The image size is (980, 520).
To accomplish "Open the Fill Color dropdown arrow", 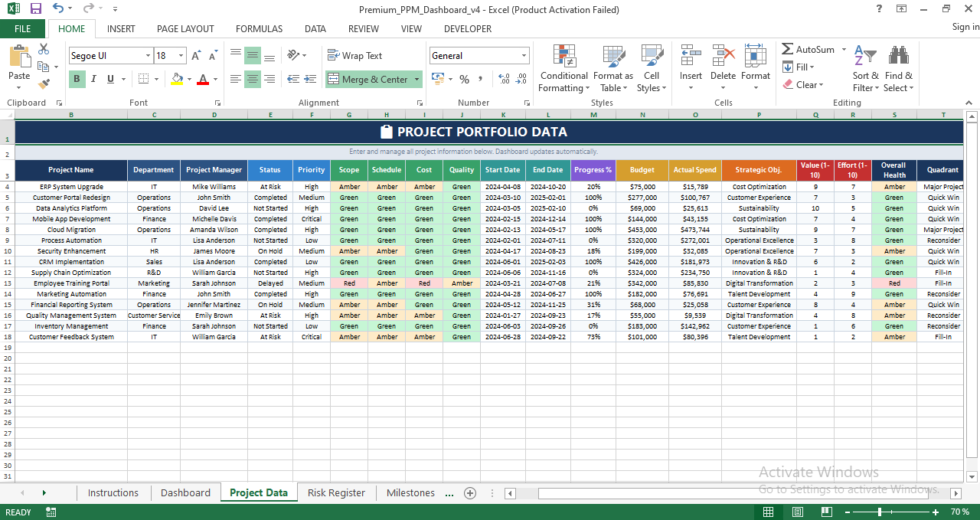I will (188, 80).
